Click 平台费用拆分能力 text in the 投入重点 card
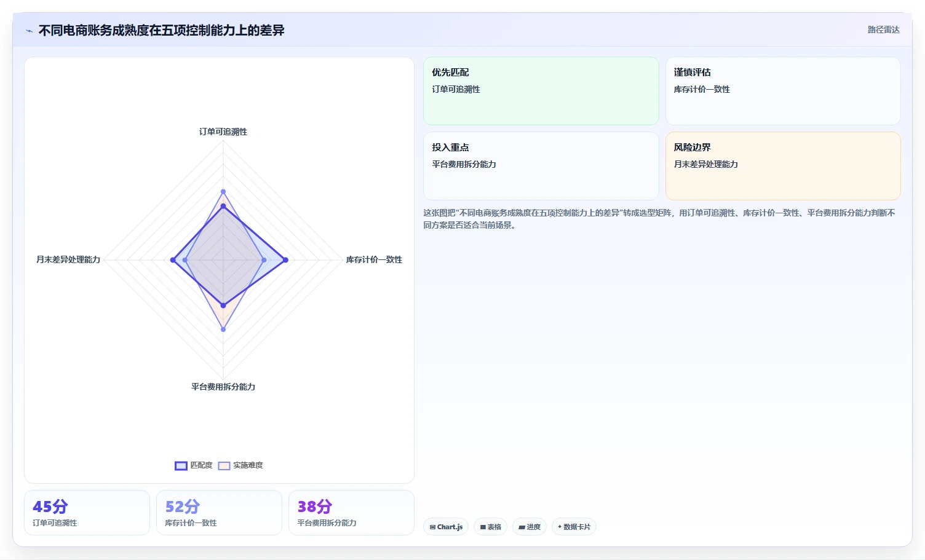The height and width of the screenshot is (560, 925). click(464, 164)
